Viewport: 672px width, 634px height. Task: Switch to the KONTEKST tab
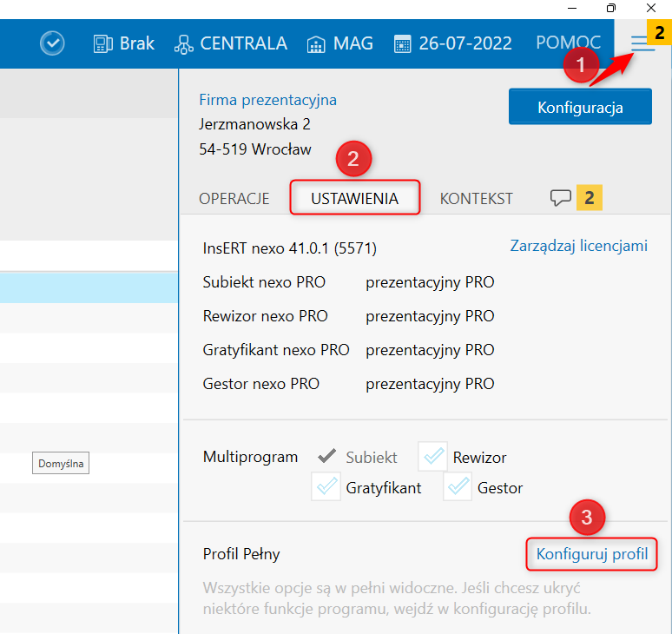(476, 199)
